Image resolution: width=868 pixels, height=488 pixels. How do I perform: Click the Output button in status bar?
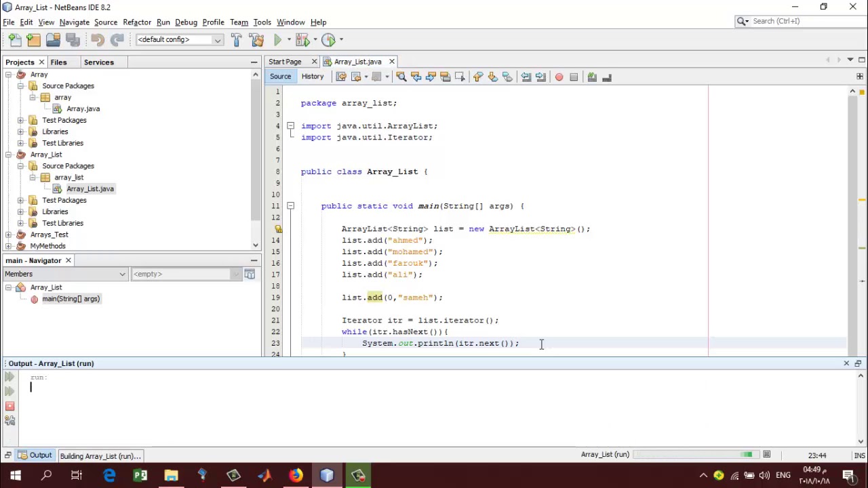click(35, 455)
